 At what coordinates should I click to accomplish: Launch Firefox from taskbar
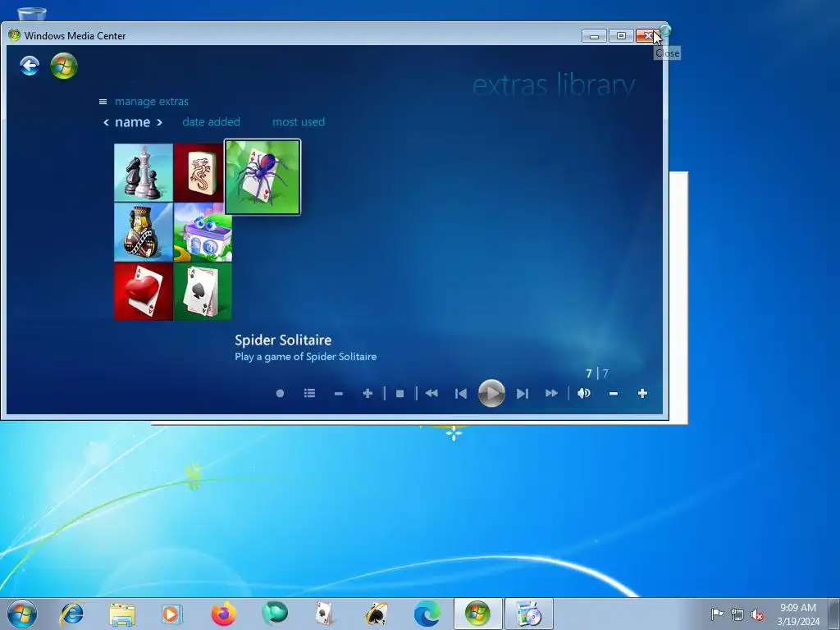tap(223, 614)
